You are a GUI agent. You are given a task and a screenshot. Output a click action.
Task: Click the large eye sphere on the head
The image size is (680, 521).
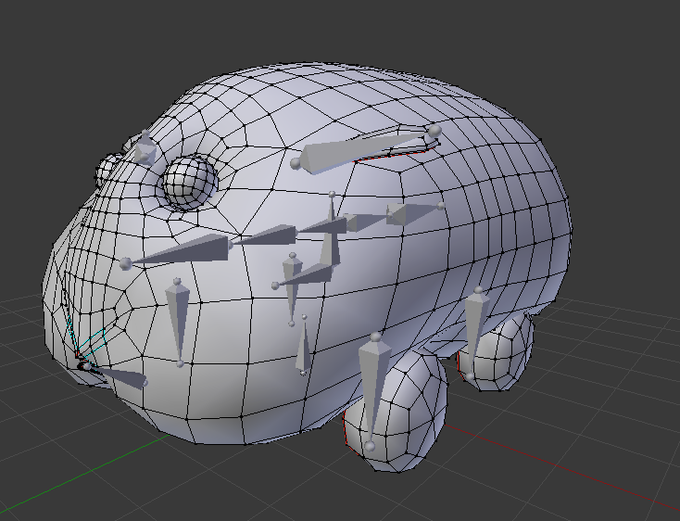[x=190, y=182]
